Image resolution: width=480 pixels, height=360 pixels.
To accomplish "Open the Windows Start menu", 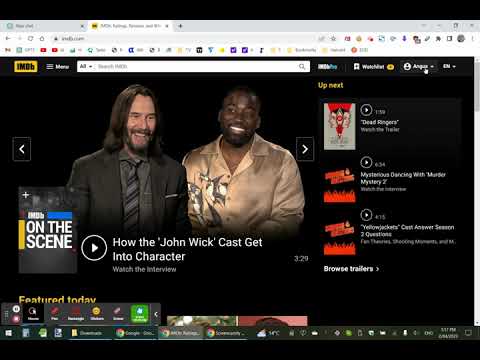I will [9, 333].
